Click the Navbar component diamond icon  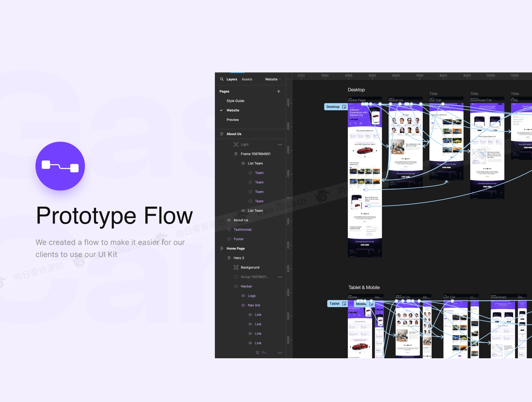tap(236, 286)
